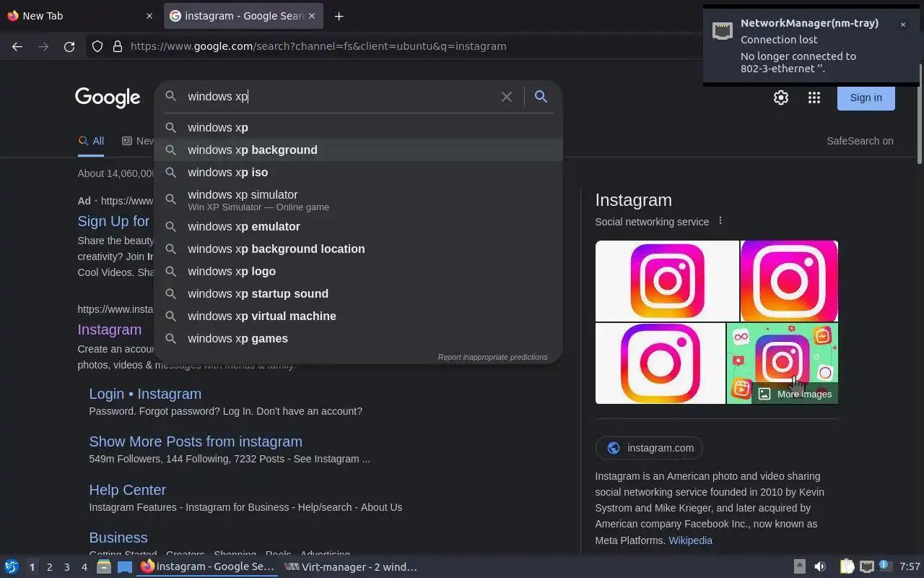Image resolution: width=924 pixels, height=578 pixels.
Task: Open the top-right Instagram logo thumbnail
Action: click(789, 281)
